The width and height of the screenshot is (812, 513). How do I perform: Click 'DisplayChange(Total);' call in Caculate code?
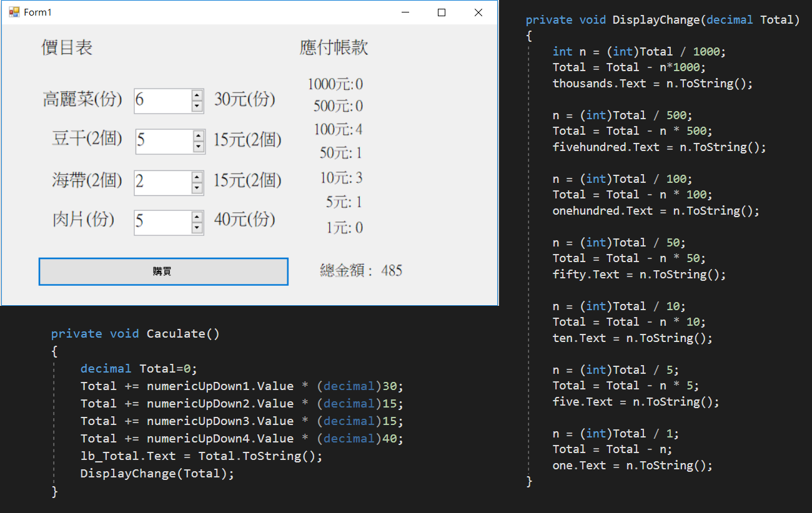point(157,474)
